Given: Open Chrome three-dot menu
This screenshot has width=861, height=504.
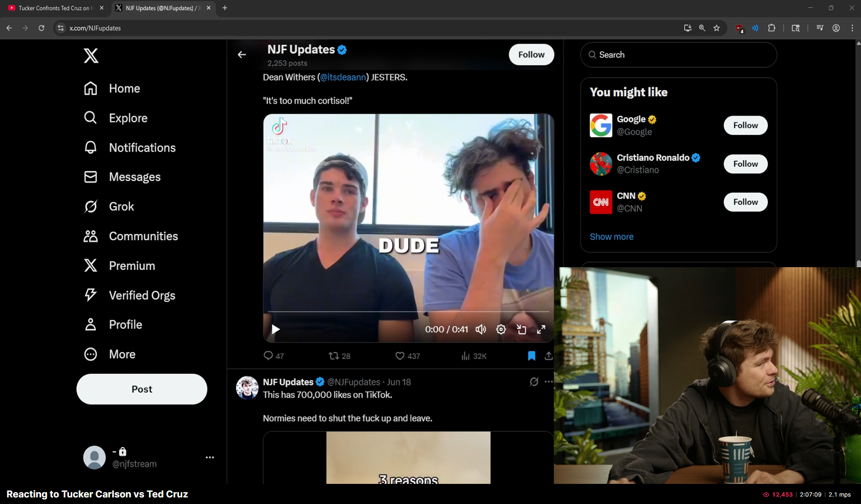Looking at the screenshot, I should (x=852, y=28).
